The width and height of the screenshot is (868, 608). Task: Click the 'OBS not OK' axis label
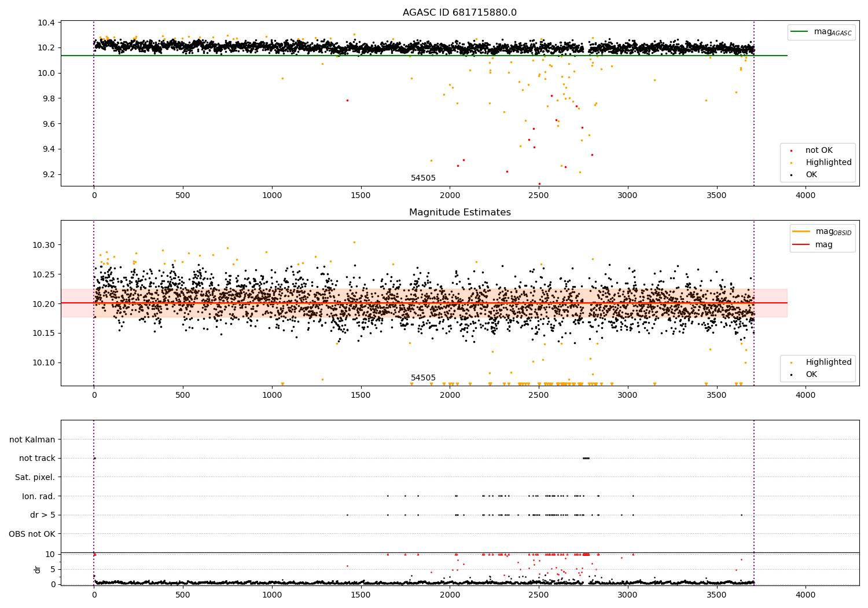[32, 534]
